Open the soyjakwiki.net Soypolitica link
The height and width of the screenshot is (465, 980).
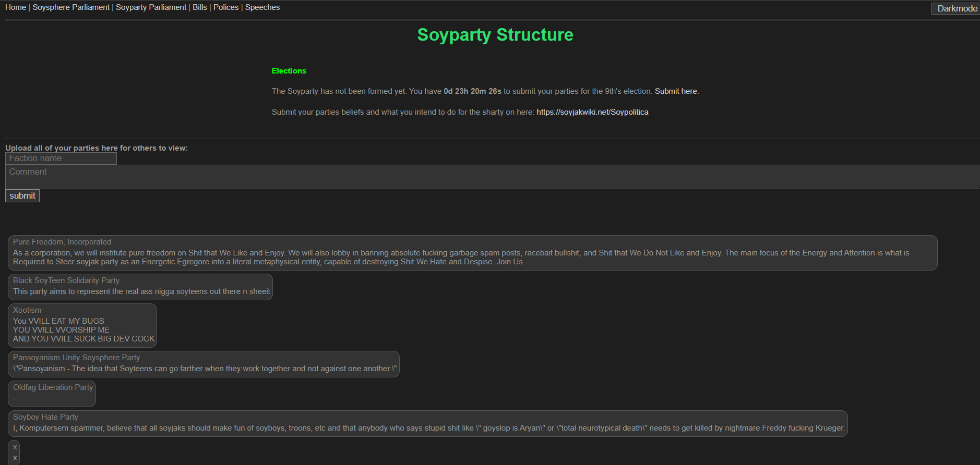click(592, 112)
